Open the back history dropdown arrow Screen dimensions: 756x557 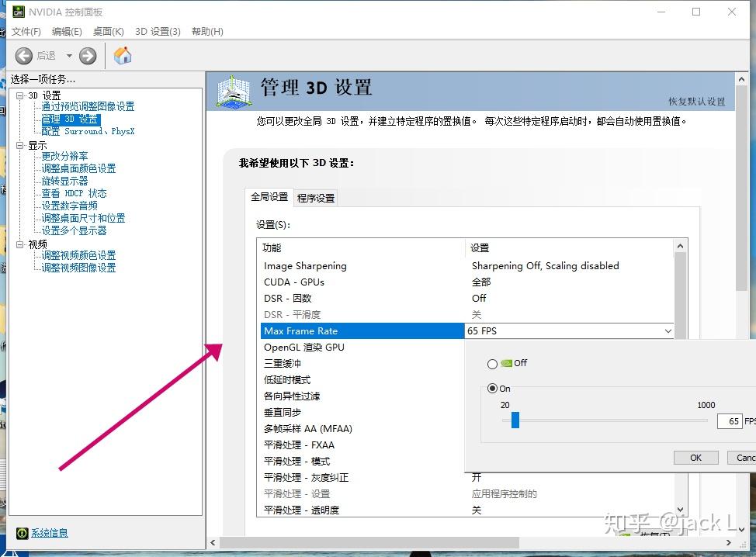point(69,56)
